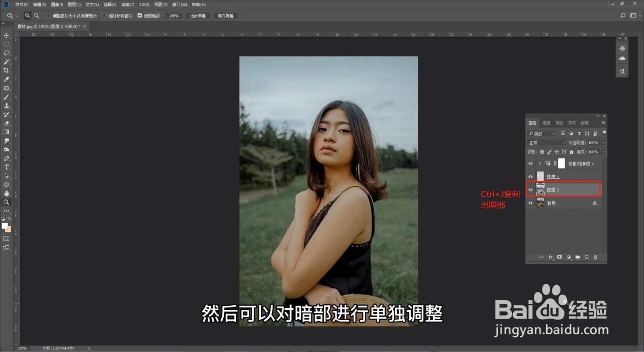Open the fill slider dropdown arrow

603,152
